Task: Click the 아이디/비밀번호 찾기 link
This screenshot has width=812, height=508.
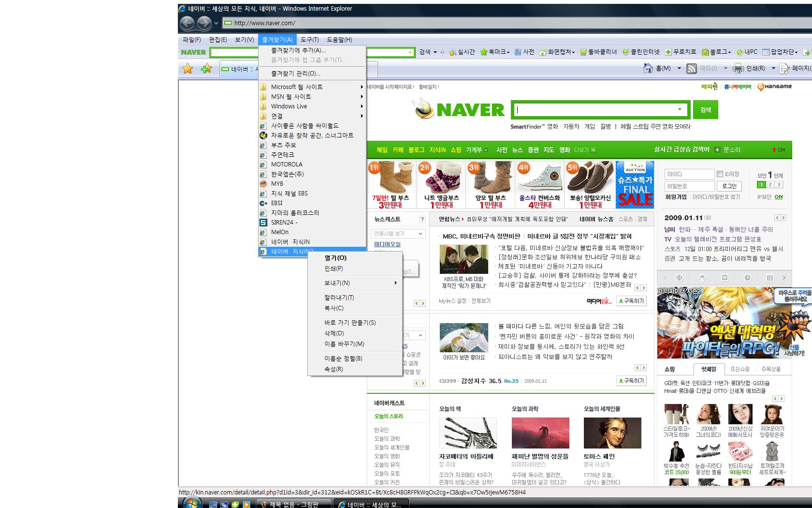Action: click(x=716, y=197)
